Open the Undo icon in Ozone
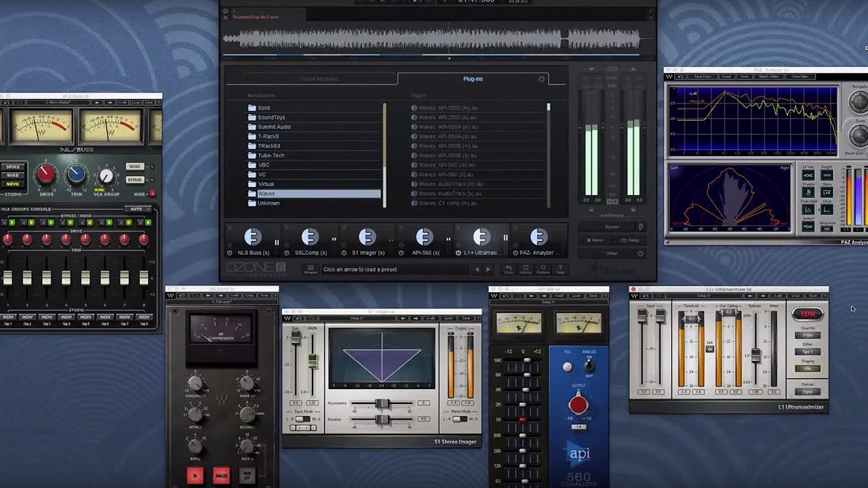Screen dimensions: 868x488 coord(509,269)
